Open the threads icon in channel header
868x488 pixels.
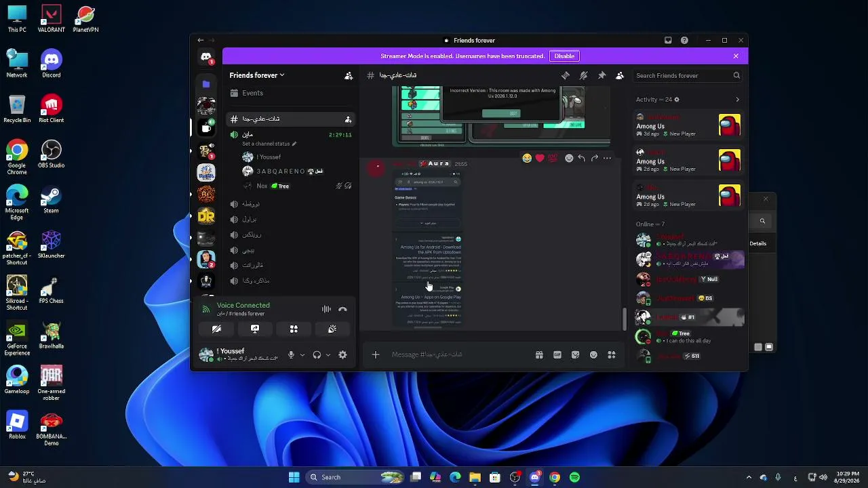click(x=566, y=75)
